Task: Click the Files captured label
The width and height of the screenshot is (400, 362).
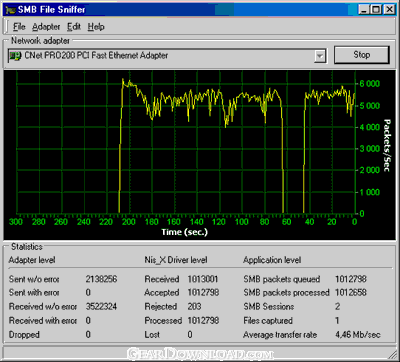Action: coord(268,321)
